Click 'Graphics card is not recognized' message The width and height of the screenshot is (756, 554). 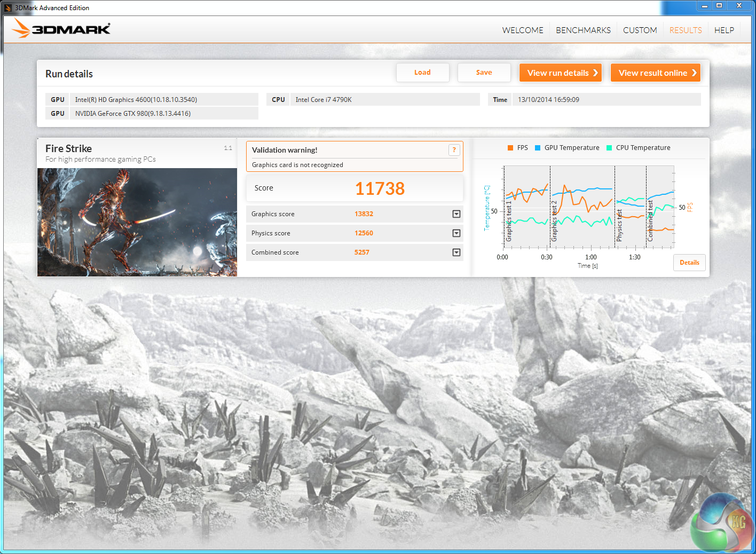297,165
